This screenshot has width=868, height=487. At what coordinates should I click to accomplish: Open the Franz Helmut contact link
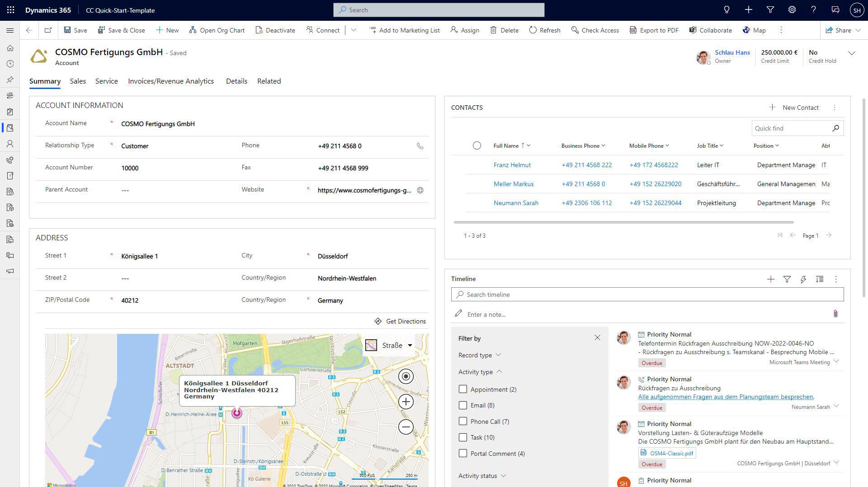[x=512, y=165]
